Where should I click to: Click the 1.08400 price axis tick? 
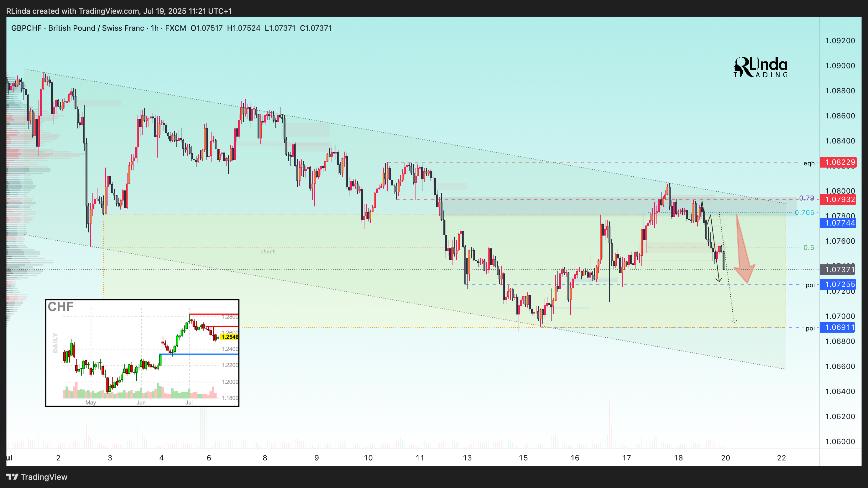coord(840,141)
